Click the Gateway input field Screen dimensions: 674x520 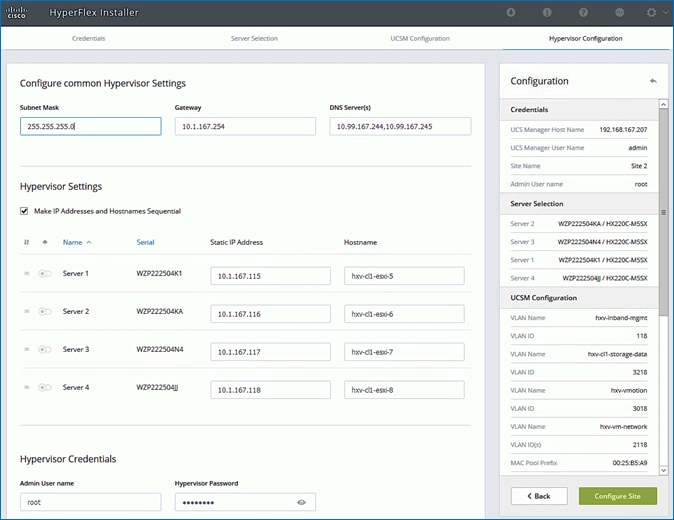(x=245, y=126)
